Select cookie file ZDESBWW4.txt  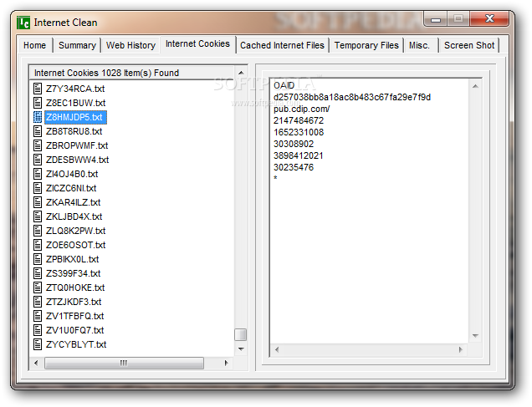tap(77, 160)
